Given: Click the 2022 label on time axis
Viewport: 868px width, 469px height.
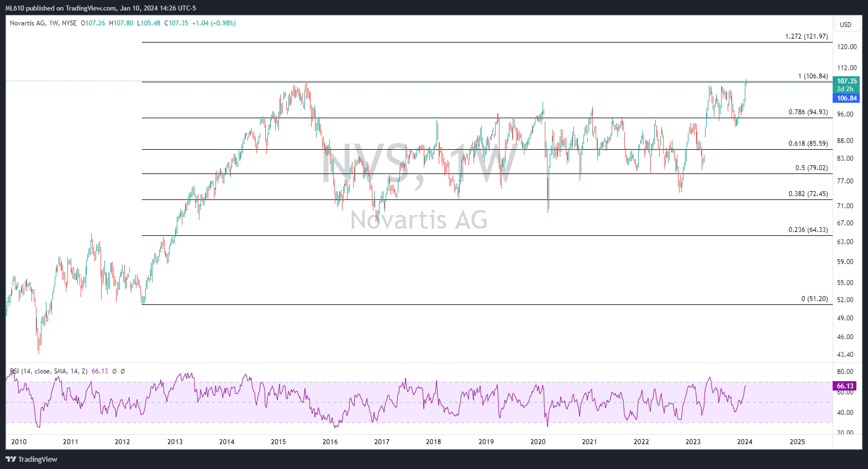Looking at the screenshot, I should 641,442.
